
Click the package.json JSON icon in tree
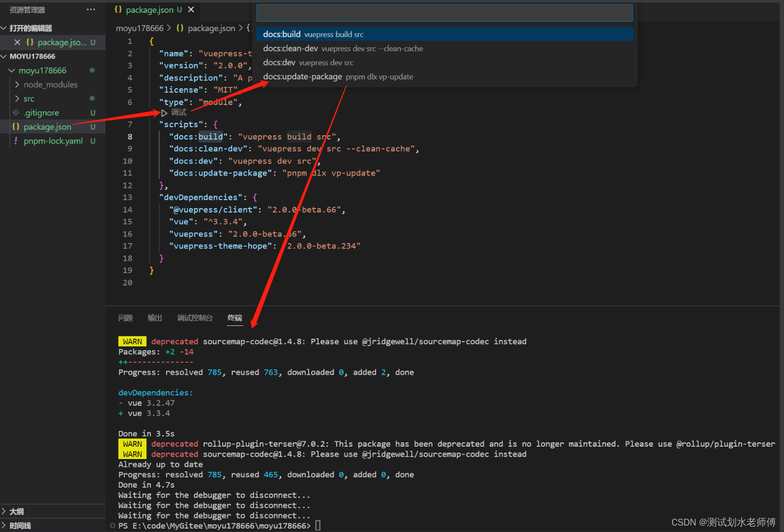click(x=16, y=127)
